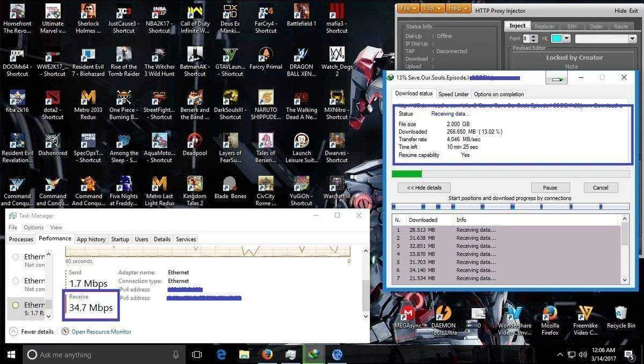The width and height of the screenshot is (644, 364).
Task: Click the Call of Duty Infinite Warfare icon
Action: coord(195,19)
